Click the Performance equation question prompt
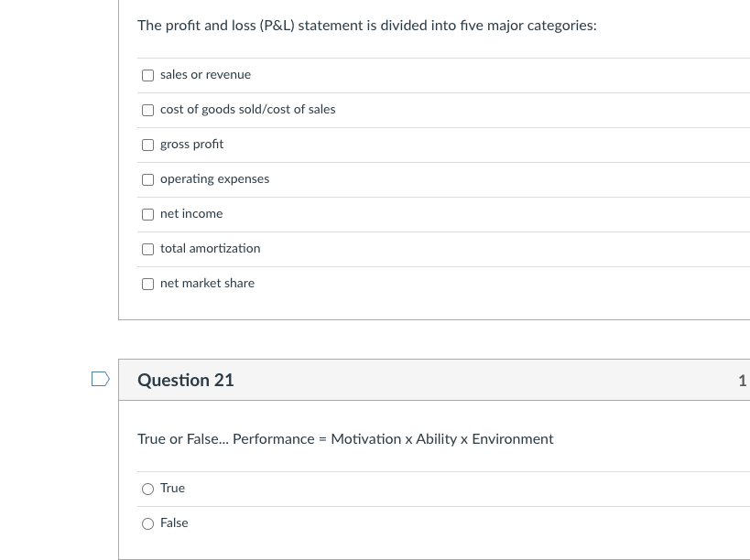 click(345, 438)
